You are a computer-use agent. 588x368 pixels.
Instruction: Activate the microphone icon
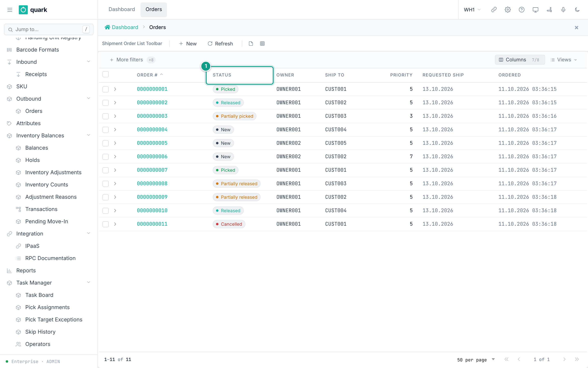coord(563,10)
